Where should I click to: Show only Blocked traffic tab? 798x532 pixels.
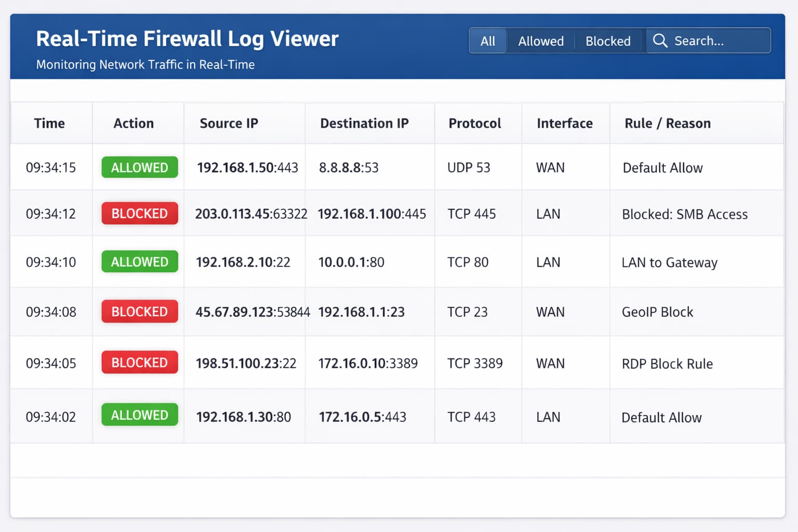(607, 41)
